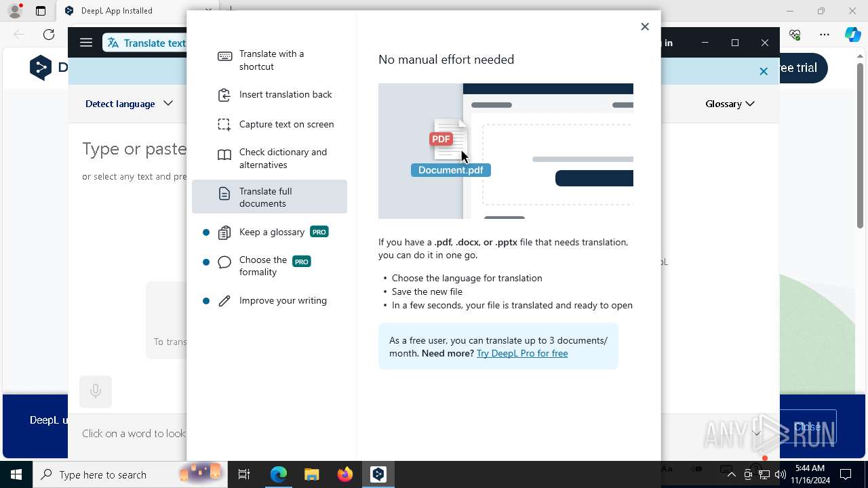Open browser profile avatar
The width and height of the screenshot is (868, 488).
(x=15, y=11)
